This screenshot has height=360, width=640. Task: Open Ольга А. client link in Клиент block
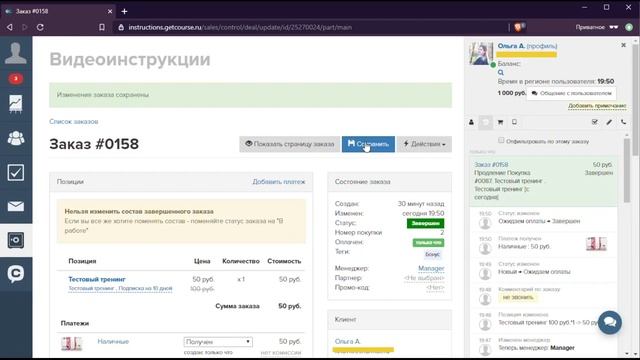[x=347, y=341]
